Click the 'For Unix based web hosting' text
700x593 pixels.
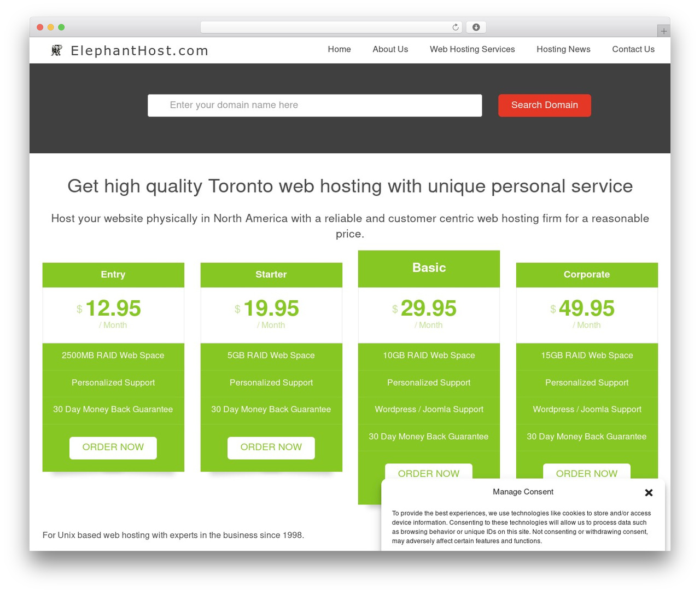point(173,535)
